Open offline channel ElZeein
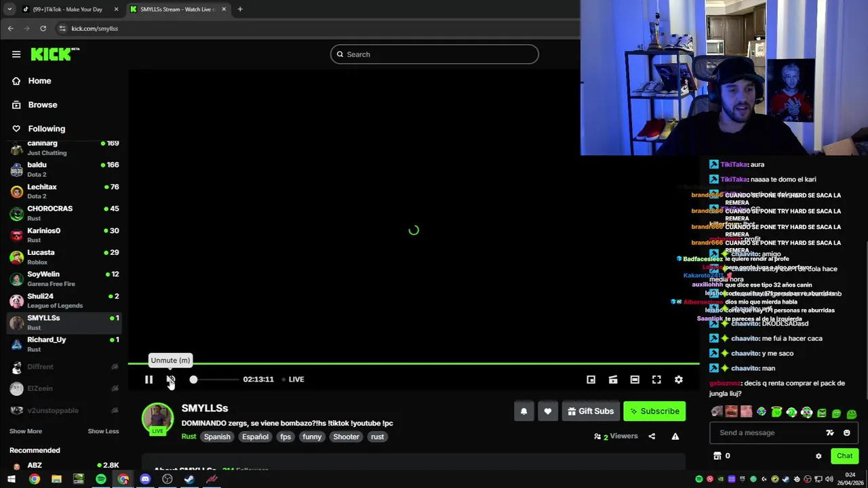This screenshot has width=868, height=488. pos(64,388)
